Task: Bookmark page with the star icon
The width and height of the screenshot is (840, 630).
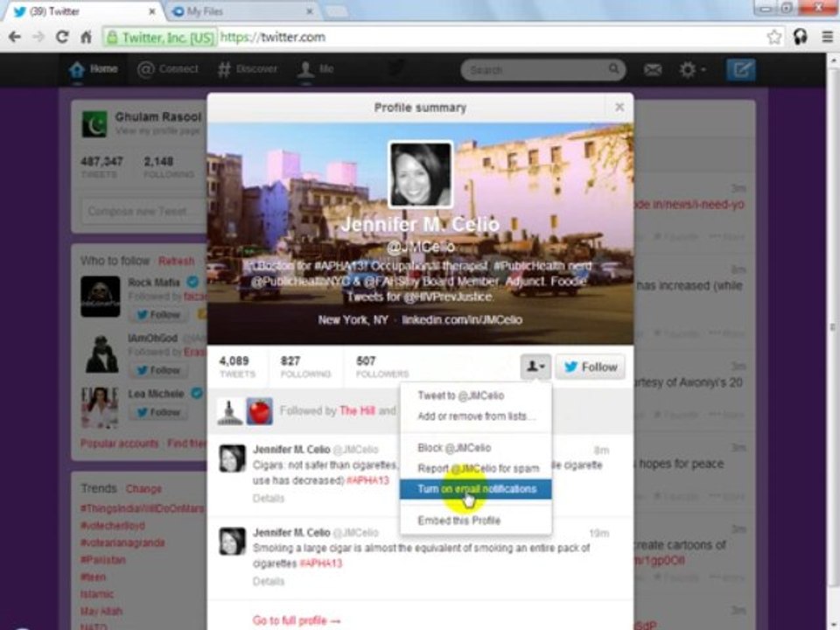Action: coord(773,37)
